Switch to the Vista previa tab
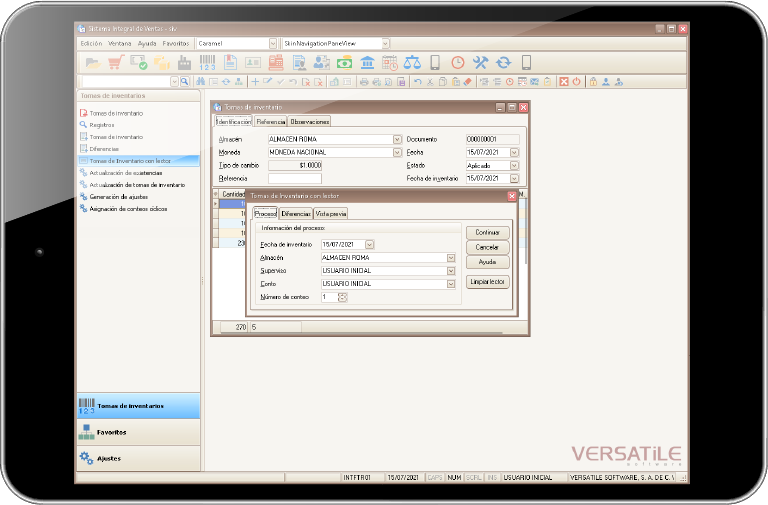This screenshot has height=505, width=768. 331,214
